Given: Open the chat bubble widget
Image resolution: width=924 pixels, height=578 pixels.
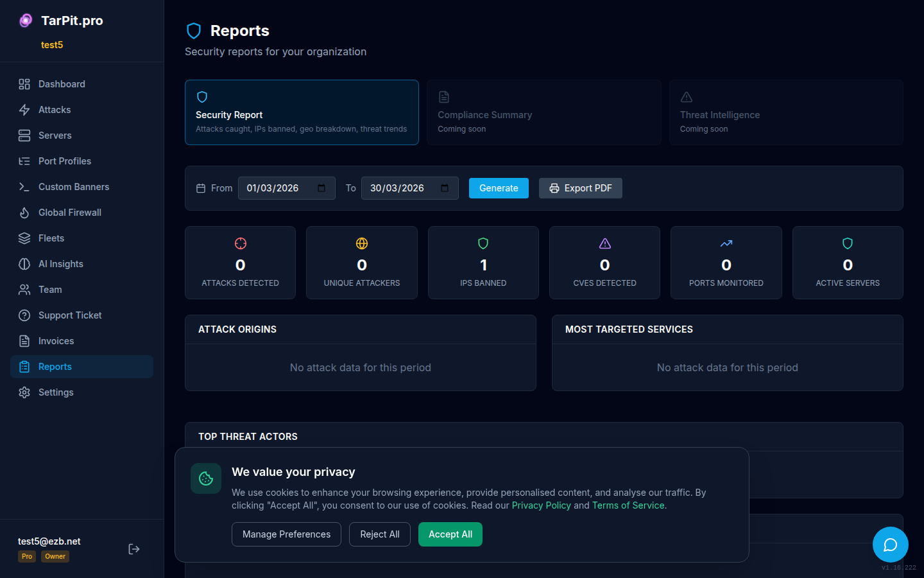Looking at the screenshot, I should tap(891, 545).
